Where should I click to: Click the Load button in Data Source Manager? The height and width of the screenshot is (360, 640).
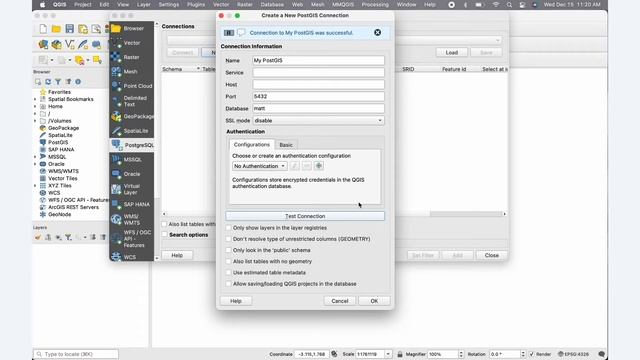[x=451, y=53]
